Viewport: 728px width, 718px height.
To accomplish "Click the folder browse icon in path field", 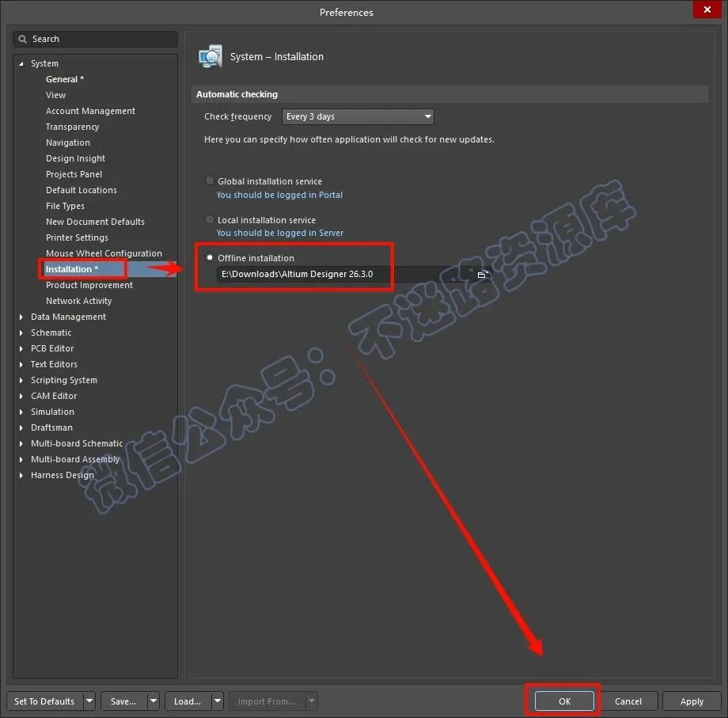I will 483,275.
